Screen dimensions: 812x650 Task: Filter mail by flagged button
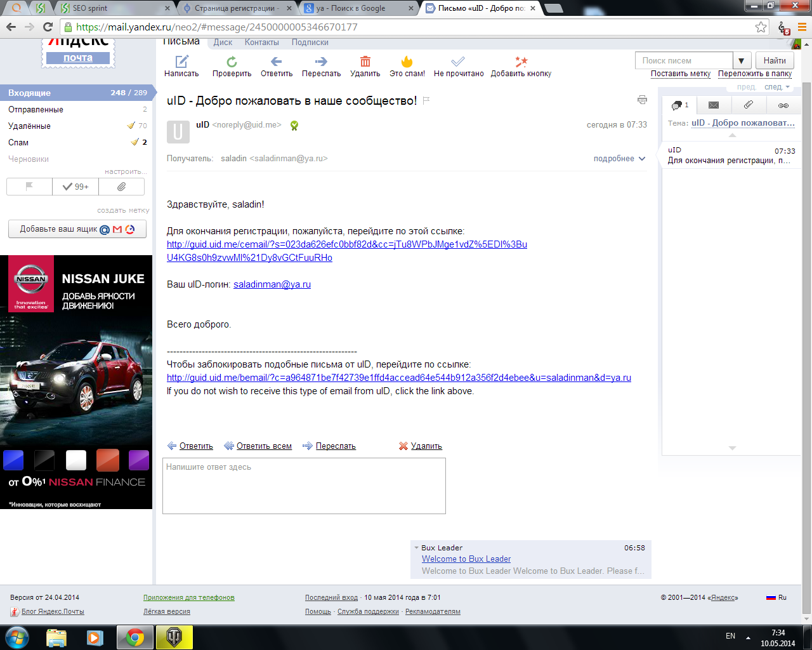[29, 187]
